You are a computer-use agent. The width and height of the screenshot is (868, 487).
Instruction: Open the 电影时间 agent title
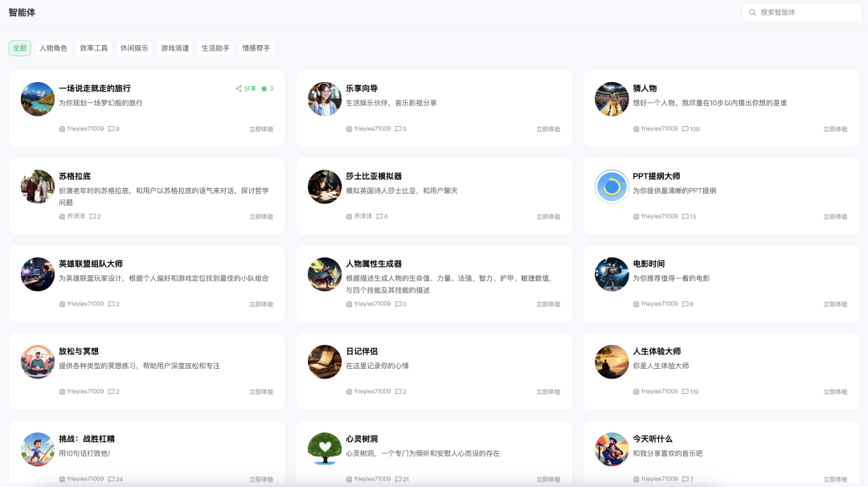[649, 264]
